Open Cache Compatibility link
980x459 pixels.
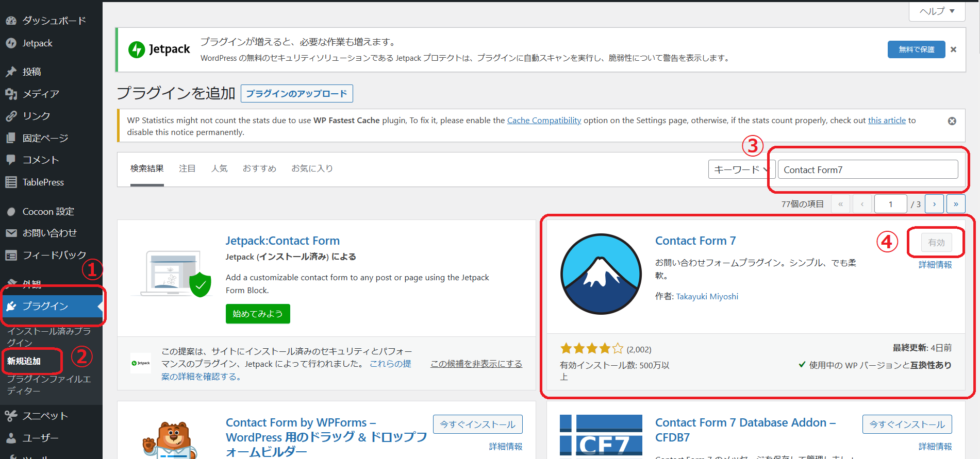(x=544, y=121)
